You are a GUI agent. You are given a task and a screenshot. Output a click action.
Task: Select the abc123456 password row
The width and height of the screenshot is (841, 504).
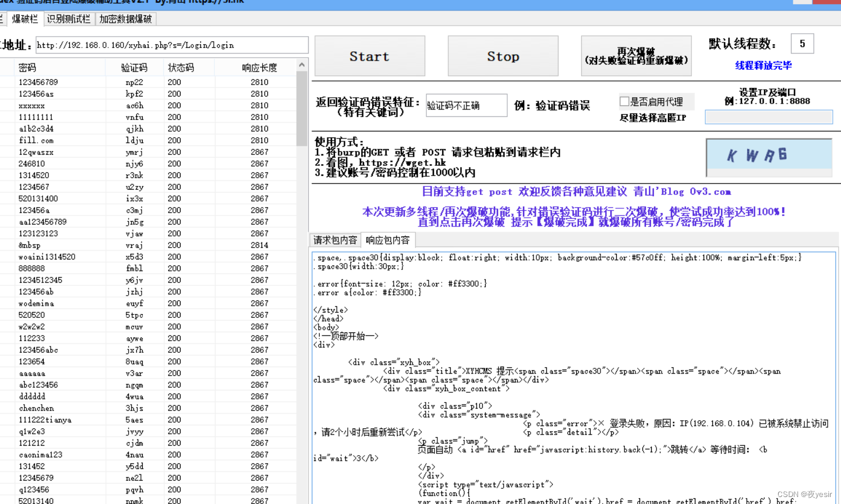coord(148,385)
